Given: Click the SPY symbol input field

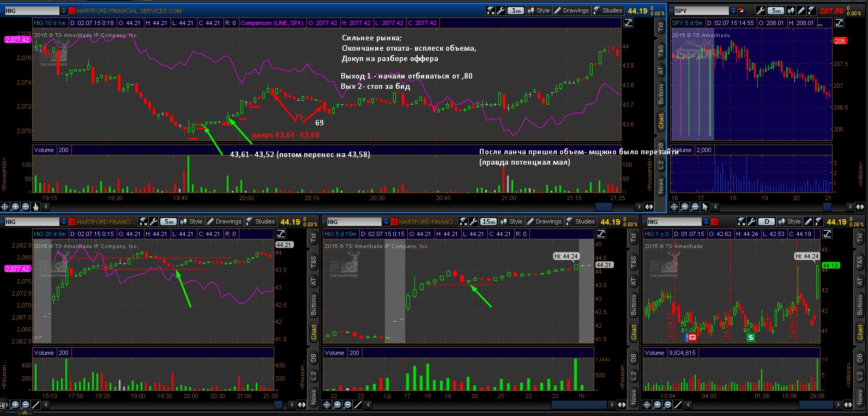Looking at the screenshot, I should [701, 10].
